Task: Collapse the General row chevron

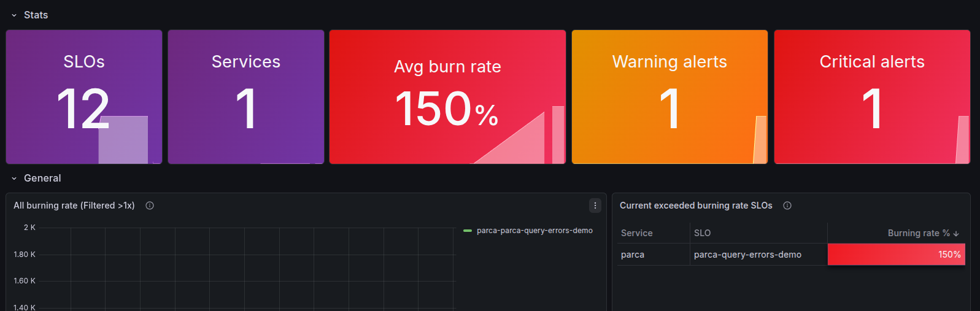Action: tap(14, 179)
